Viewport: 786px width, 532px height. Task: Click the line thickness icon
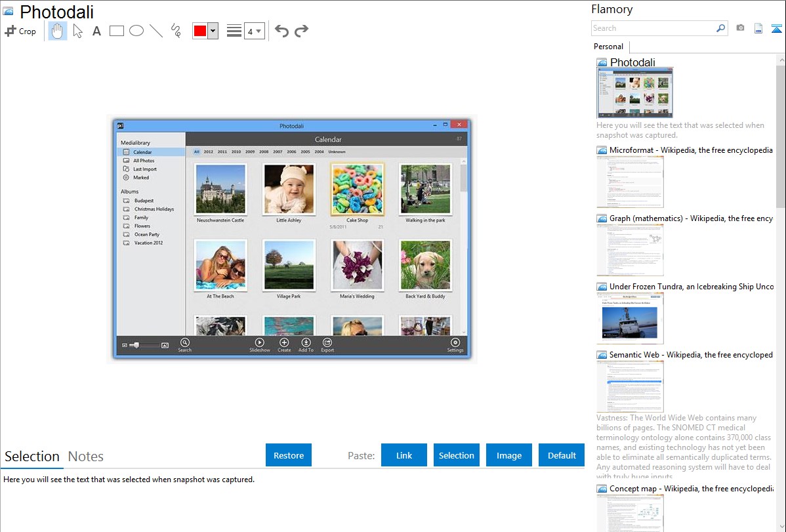(234, 31)
